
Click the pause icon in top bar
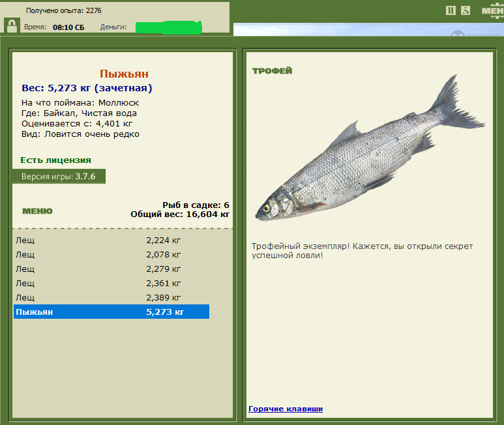(451, 10)
